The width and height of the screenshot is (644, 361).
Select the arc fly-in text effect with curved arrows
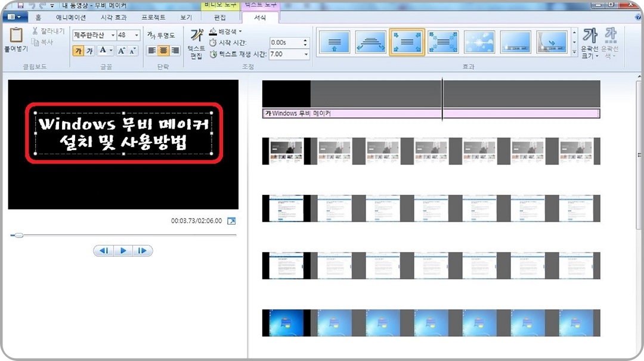(x=370, y=42)
